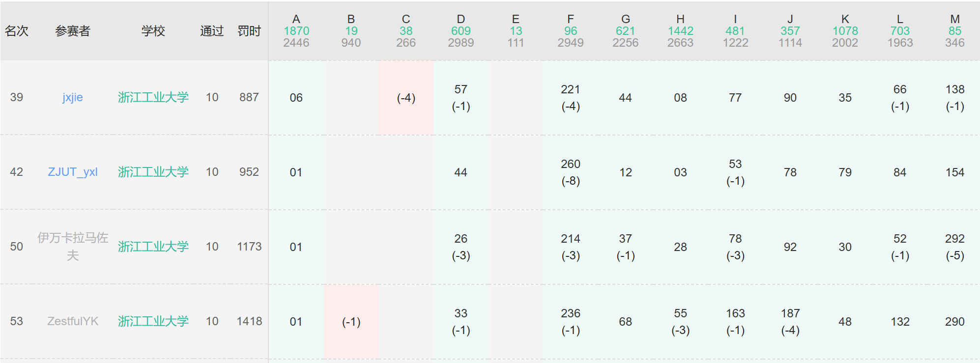Viewport: 980px width, 363px height.
Task: Click jxjie's failed problem C cell
Action: coord(406,98)
